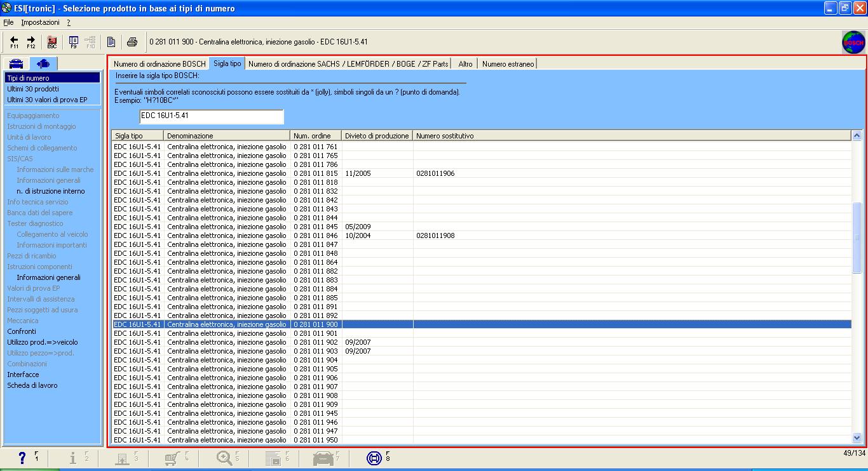The image size is (868, 471).
Task: Open the F4 shopping cart icon
Action: [172, 458]
